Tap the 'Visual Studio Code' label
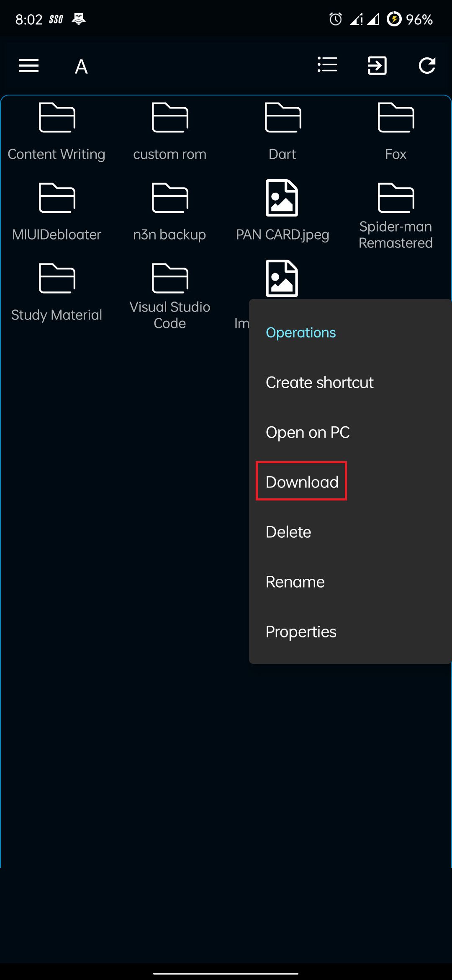Viewport: 452px width, 980px height. pos(170,315)
